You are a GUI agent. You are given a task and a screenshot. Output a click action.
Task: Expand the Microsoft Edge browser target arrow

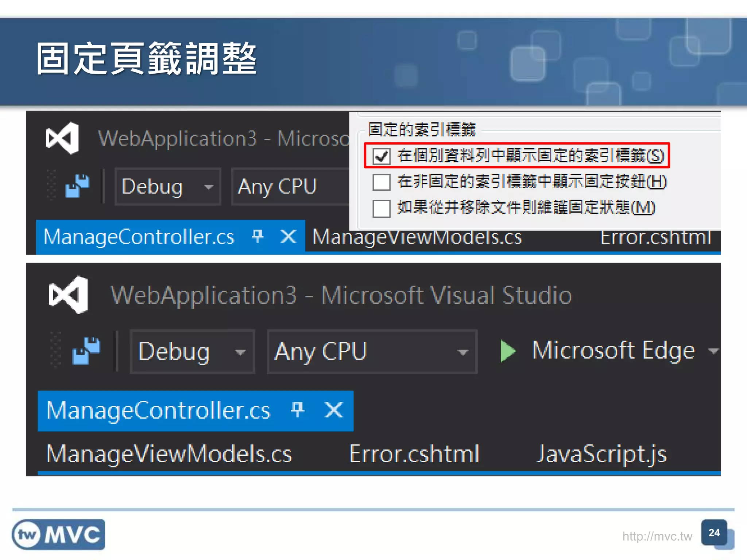coord(713,351)
